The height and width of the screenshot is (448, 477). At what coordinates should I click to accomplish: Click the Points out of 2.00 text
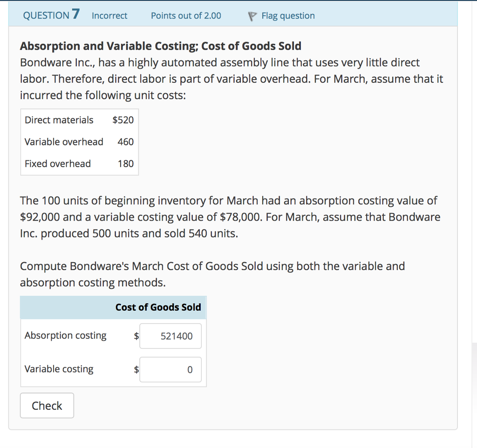185,16
